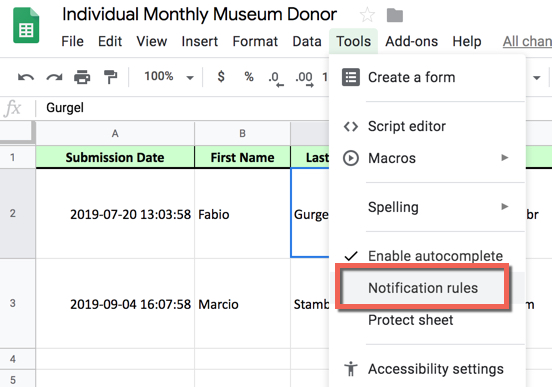
Task: Select the Fabio cell
Action: [x=242, y=214]
